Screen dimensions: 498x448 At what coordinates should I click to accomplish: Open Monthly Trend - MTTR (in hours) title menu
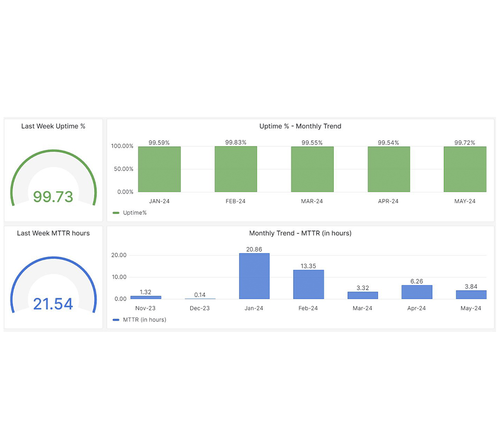point(300,233)
